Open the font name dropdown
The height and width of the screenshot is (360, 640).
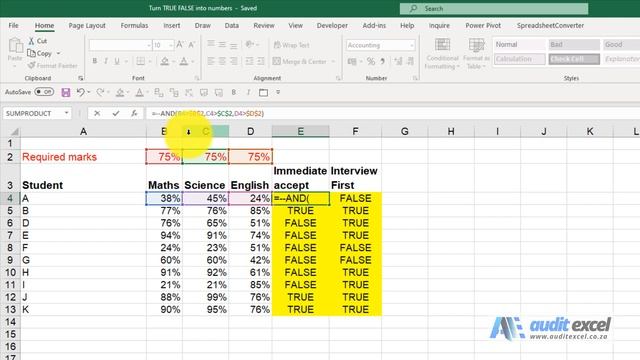point(149,45)
